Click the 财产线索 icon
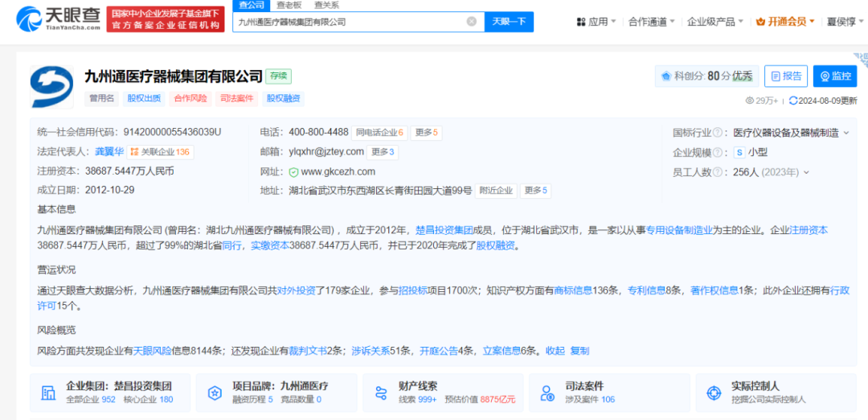 (x=381, y=393)
